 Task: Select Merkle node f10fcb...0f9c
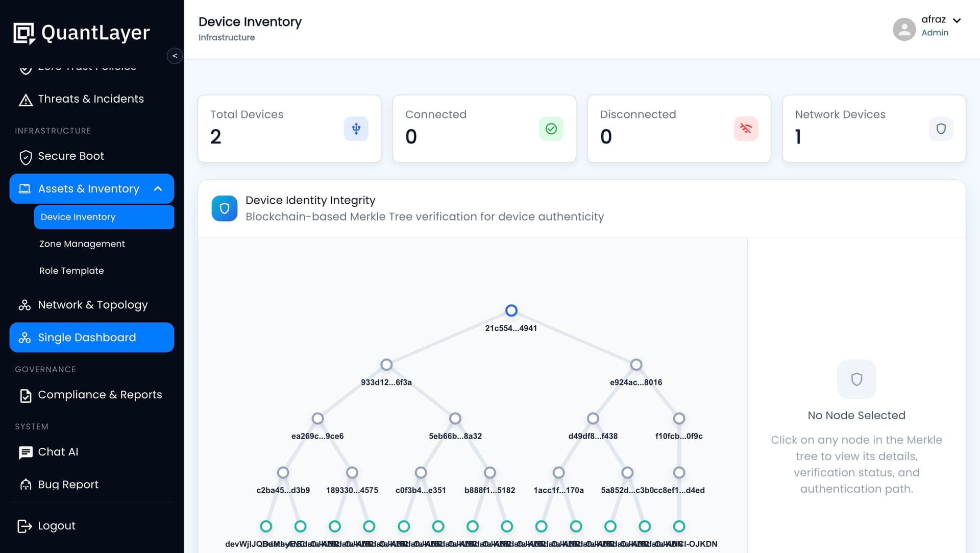pos(679,418)
